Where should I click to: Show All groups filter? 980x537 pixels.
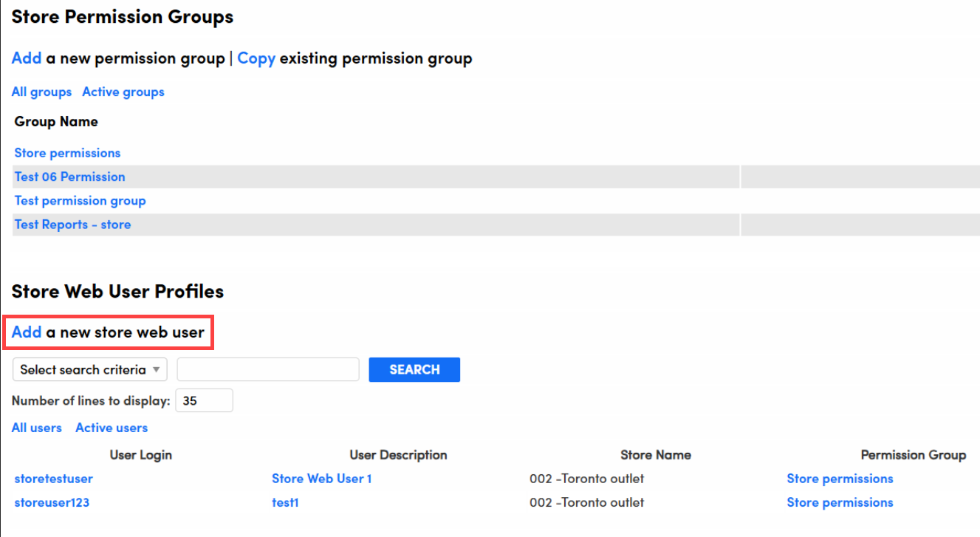[x=41, y=92]
